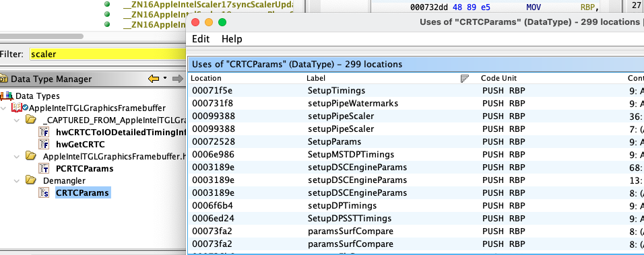The width and height of the screenshot is (644, 255).
Task: Click the Uses of CRTCParams table title bar
Action: coord(416,65)
